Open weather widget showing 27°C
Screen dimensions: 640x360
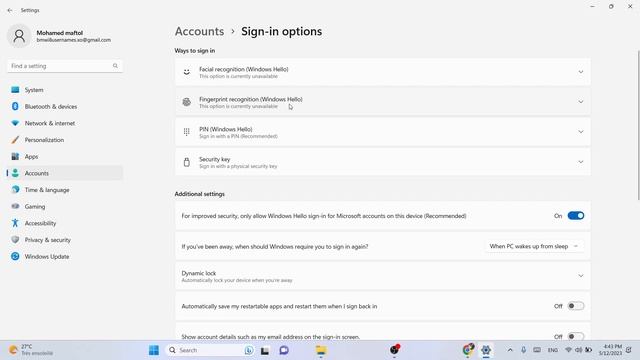31,350
